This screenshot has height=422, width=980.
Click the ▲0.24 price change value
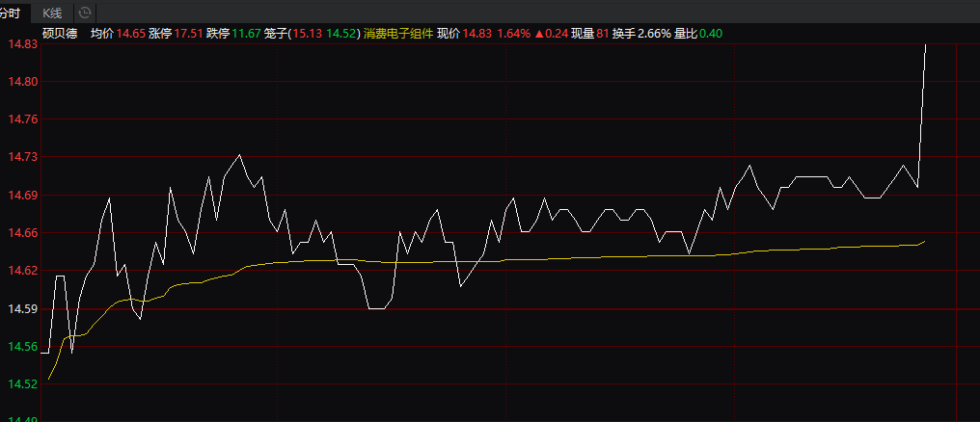coord(552,34)
